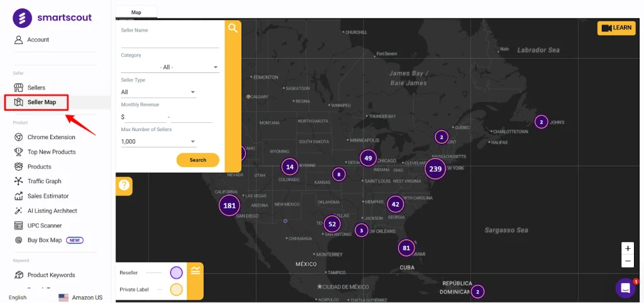The width and height of the screenshot is (644, 303).
Task: Click the Amazon US marketplace selector
Action: coord(80,298)
